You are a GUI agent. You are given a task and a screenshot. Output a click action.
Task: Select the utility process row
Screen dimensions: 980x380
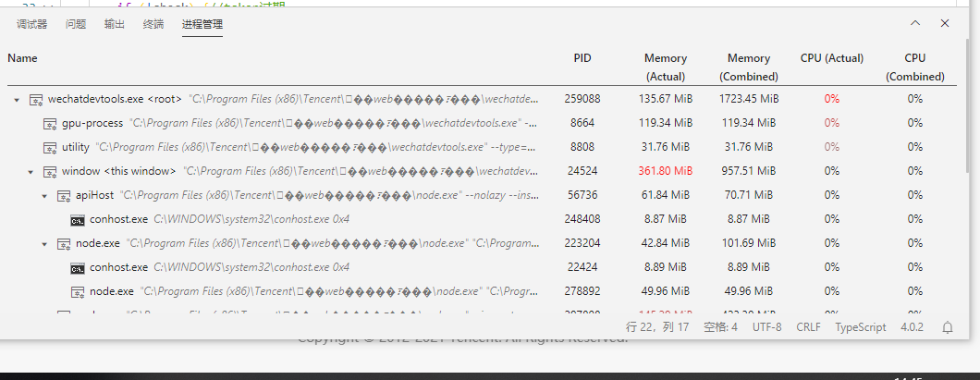pos(482,147)
